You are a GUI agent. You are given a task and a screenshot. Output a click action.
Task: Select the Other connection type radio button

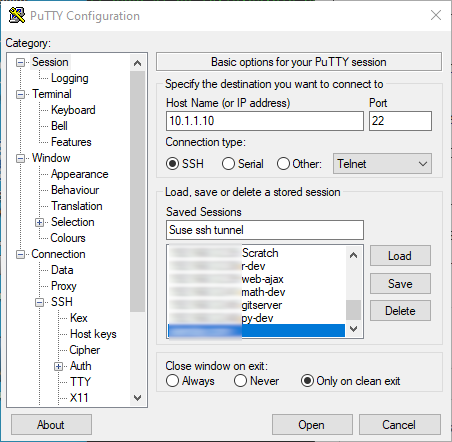[283, 164]
